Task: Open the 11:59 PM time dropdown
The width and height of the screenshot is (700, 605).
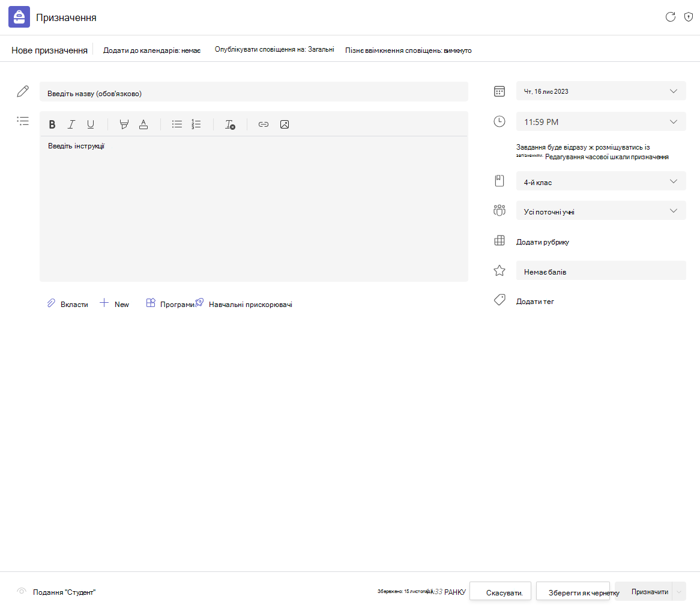Action: pyautogui.click(x=601, y=121)
